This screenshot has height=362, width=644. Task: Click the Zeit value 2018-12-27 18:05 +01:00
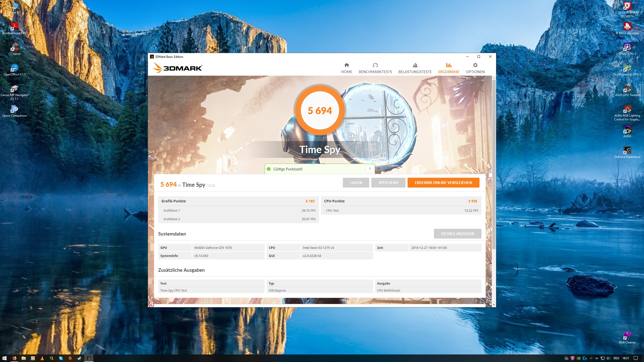coord(429,248)
